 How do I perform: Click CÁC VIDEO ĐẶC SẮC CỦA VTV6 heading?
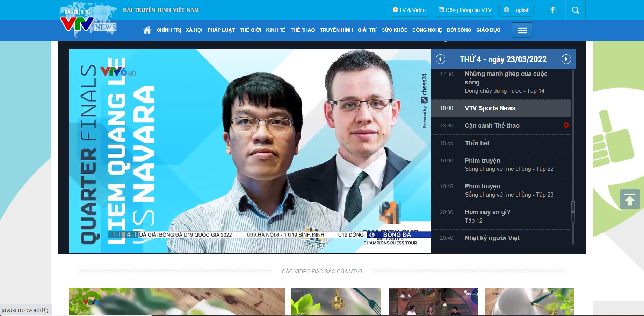[322, 271]
